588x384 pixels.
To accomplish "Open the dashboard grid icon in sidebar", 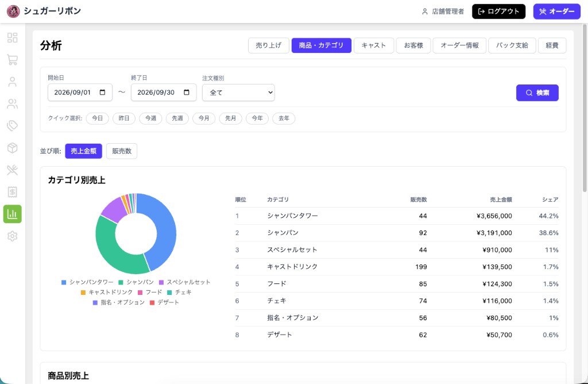I will point(13,37).
